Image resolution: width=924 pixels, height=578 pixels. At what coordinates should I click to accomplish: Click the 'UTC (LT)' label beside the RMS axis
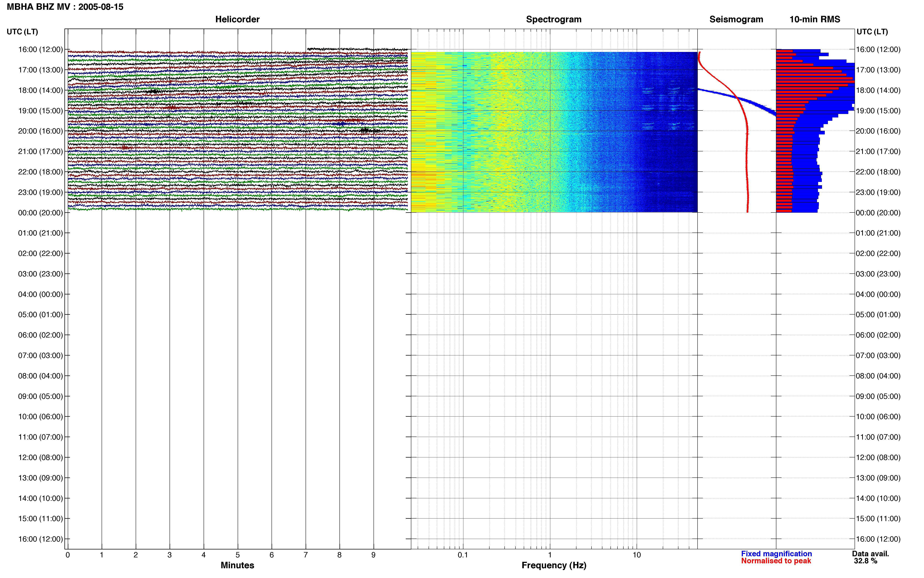pyautogui.click(x=872, y=32)
